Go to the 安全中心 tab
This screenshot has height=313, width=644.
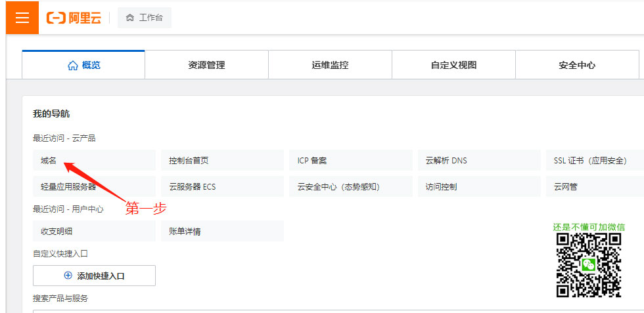(577, 65)
